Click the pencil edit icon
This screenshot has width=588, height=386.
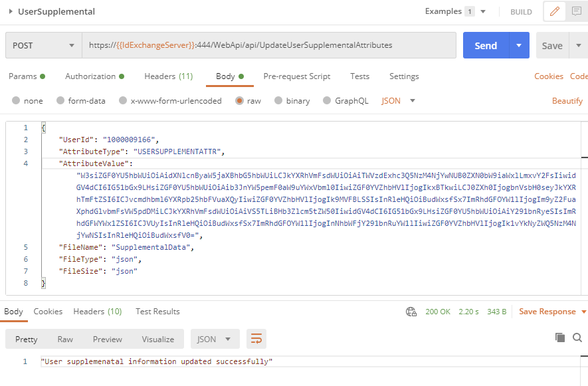555,11
